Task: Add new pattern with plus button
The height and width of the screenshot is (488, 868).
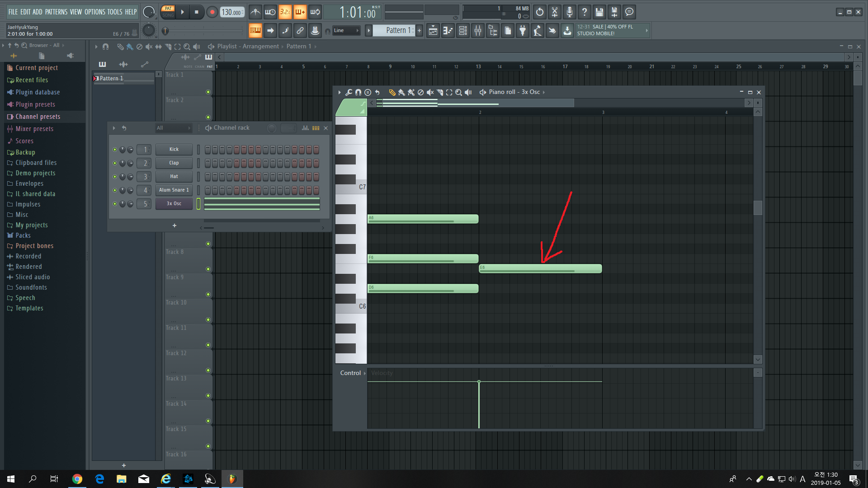Action: (x=420, y=31)
